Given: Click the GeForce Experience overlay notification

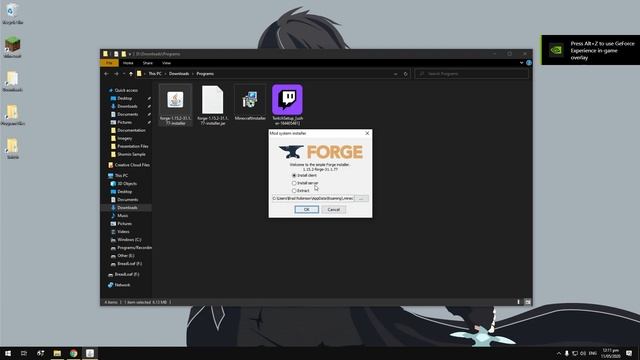Looking at the screenshot, I should [x=591, y=50].
